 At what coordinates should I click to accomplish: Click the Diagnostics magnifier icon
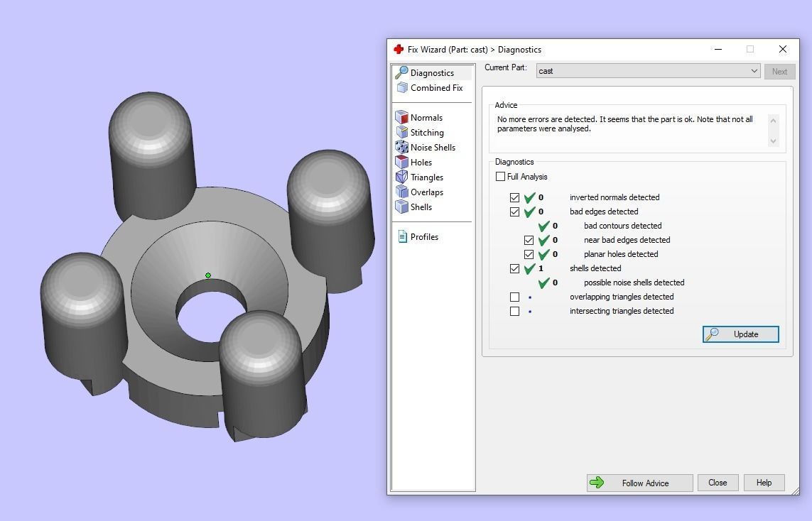click(401, 72)
